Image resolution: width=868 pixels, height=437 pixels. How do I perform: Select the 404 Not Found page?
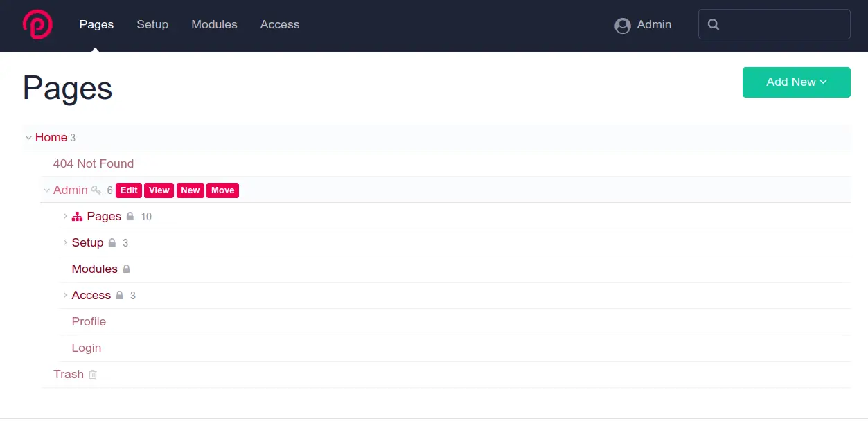[94, 163]
